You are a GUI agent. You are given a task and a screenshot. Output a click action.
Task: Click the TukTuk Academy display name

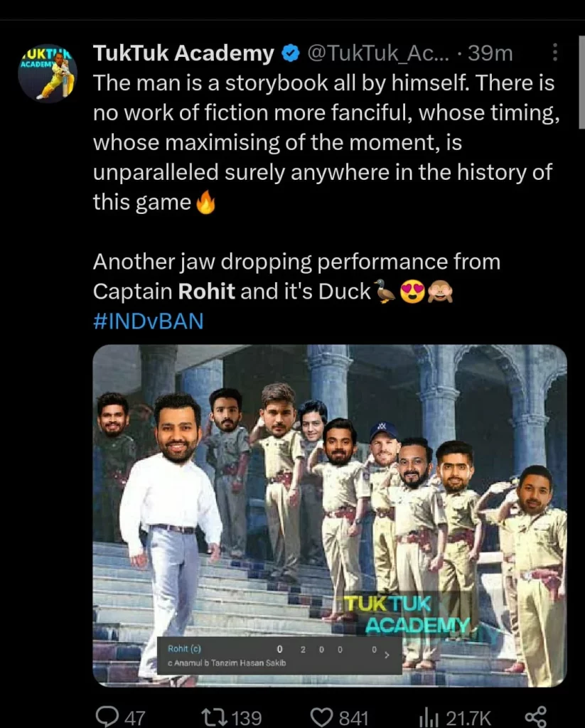click(x=183, y=53)
